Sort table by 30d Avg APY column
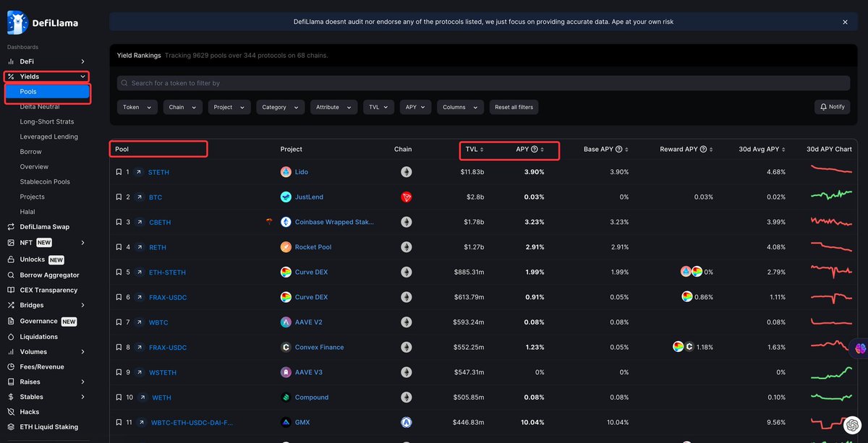This screenshot has height=443, width=868. click(762, 150)
